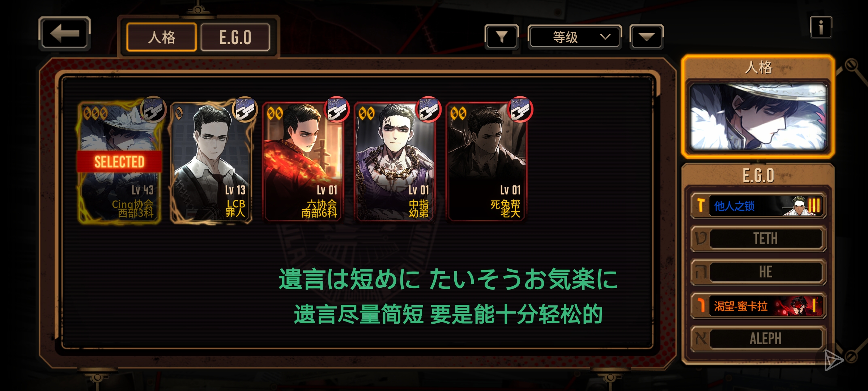Go back with the left arrow button
Image resolution: width=868 pixels, height=391 pixels.
64,33
